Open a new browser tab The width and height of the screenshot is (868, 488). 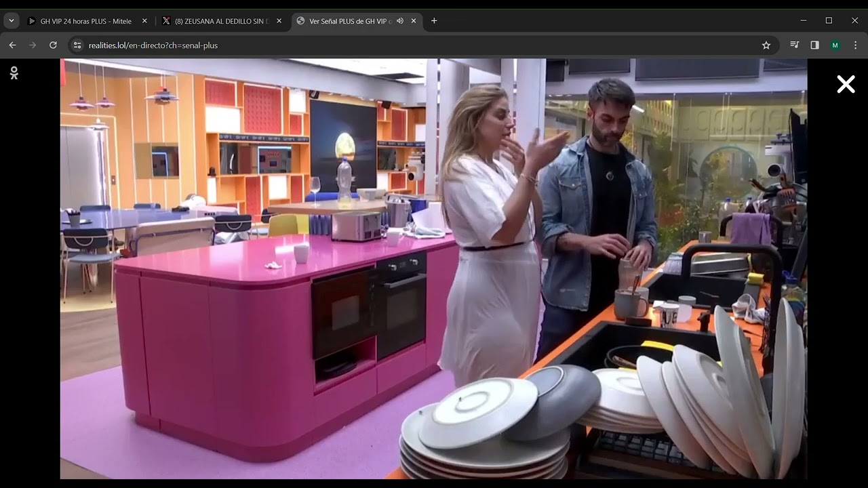tap(434, 21)
